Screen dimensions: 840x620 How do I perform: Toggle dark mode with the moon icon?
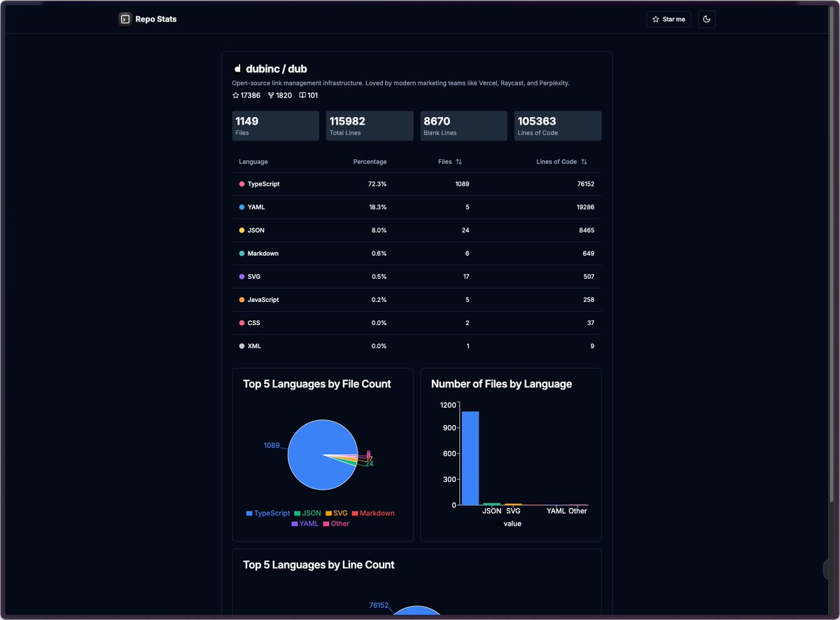coord(707,19)
